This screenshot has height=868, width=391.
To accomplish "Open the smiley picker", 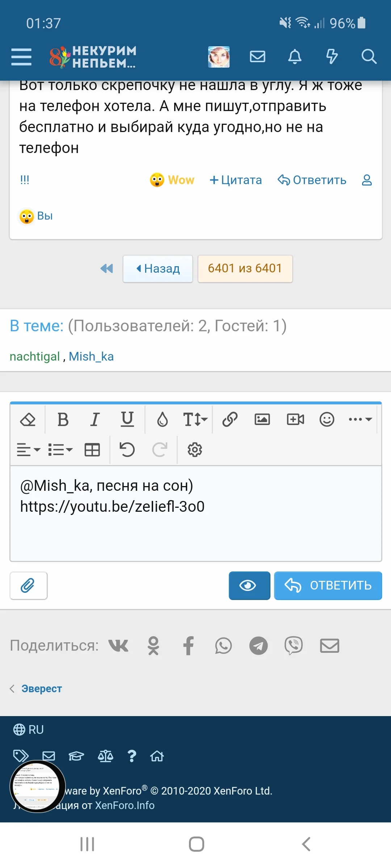I will [327, 420].
